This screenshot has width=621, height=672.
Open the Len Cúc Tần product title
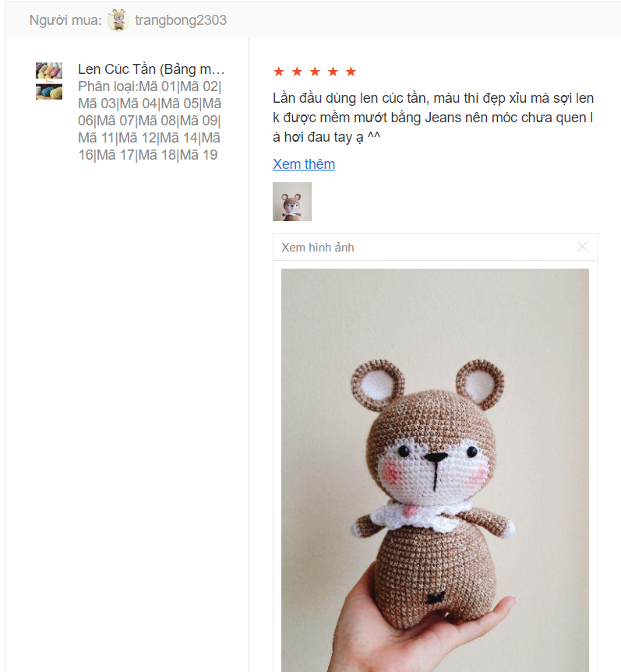(x=151, y=69)
